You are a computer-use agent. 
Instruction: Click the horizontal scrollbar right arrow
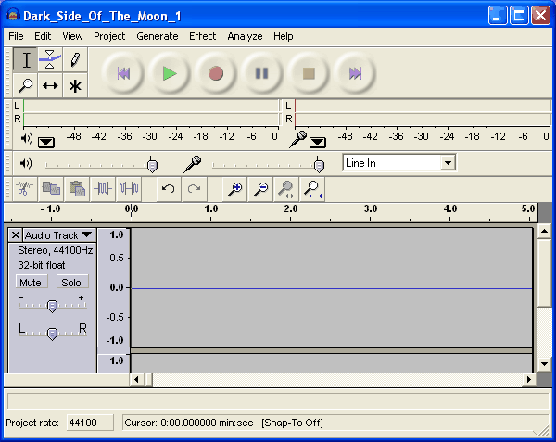point(529,380)
